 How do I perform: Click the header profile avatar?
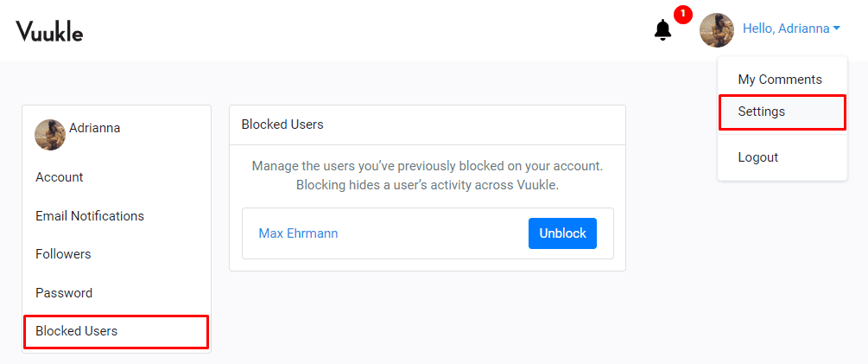click(x=717, y=29)
